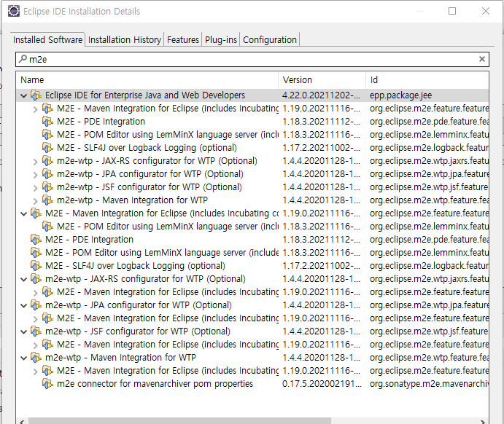Click the mavenarchiver pom properties connector icon
The width and height of the screenshot is (504, 424).
point(47,384)
